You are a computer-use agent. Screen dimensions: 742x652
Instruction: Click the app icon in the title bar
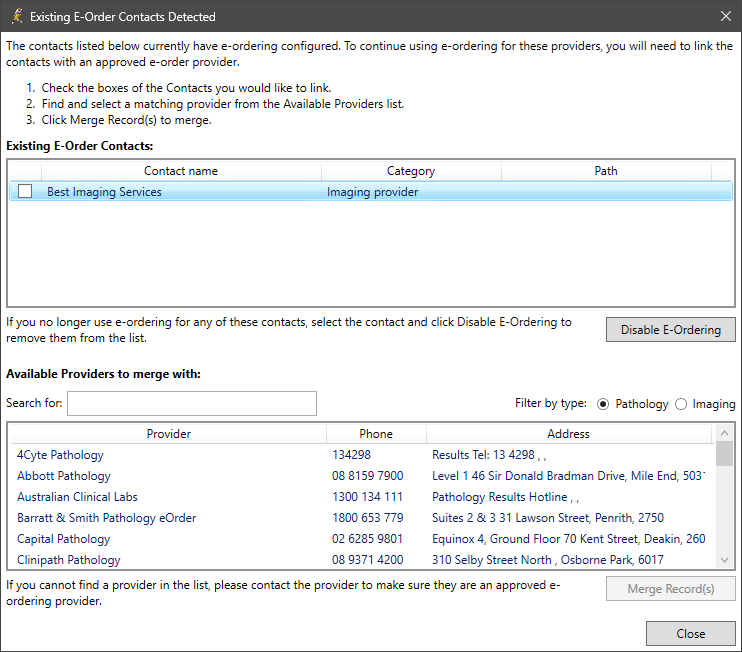click(x=17, y=16)
